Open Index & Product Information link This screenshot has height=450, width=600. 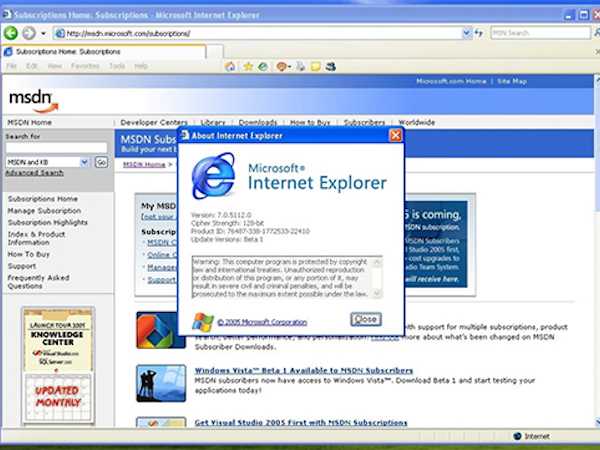click(x=36, y=238)
